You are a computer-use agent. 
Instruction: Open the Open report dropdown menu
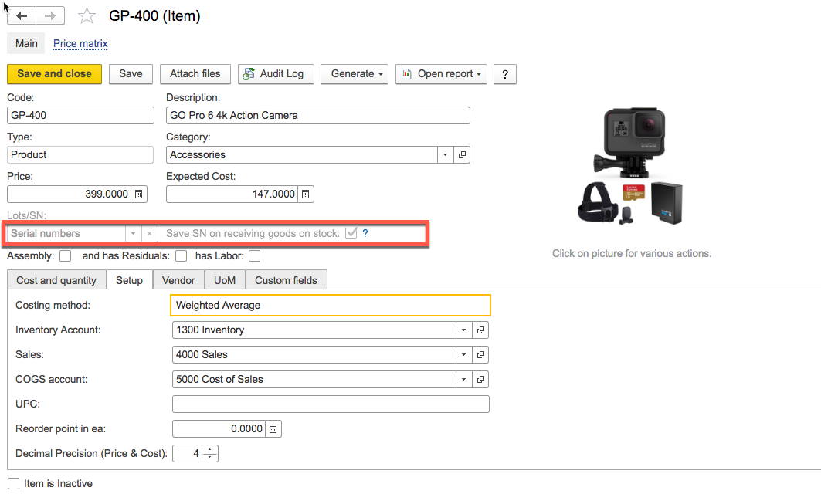point(441,74)
